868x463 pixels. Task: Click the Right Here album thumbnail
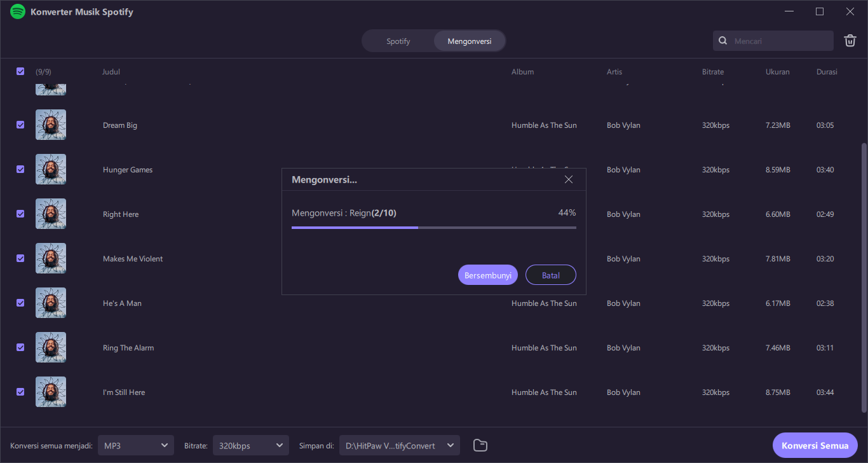pos(51,214)
